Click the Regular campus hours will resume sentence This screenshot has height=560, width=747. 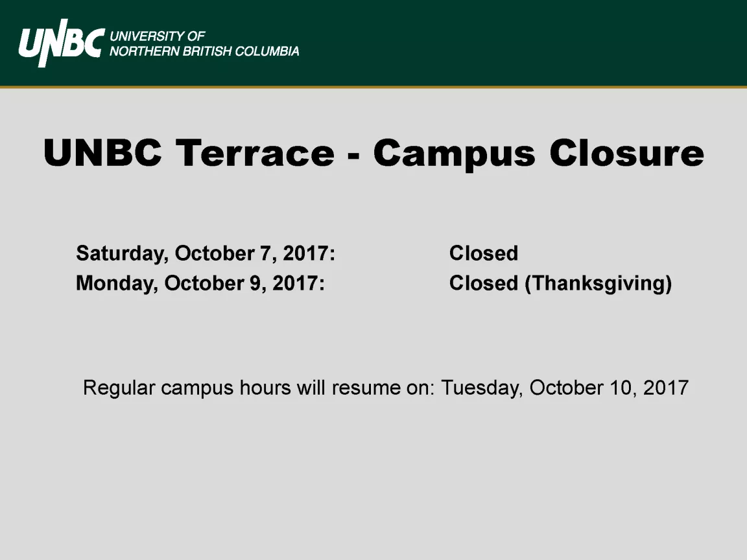[x=386, y=388]
